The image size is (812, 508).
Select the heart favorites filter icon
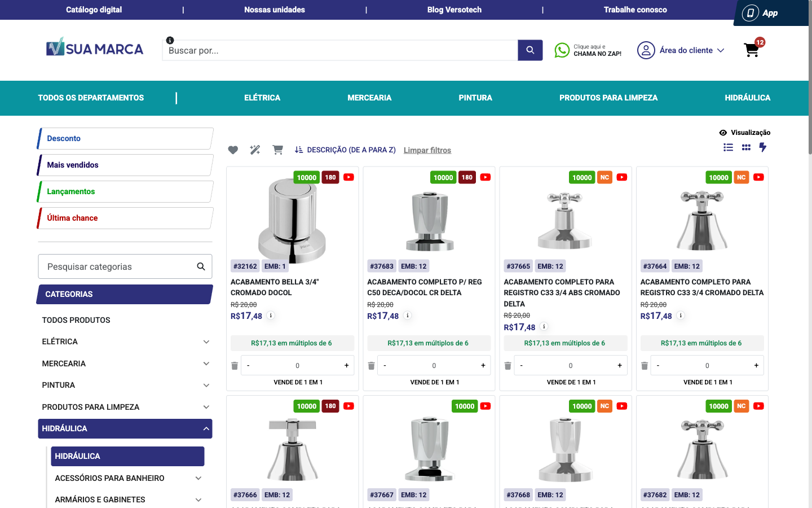(x=233, y=150)
